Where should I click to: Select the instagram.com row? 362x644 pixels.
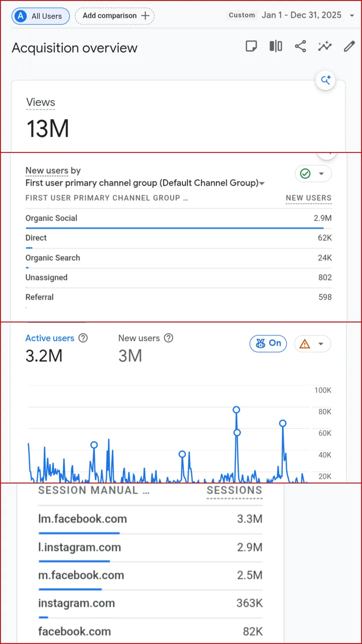pyautogui.click(x=150, y=604)
